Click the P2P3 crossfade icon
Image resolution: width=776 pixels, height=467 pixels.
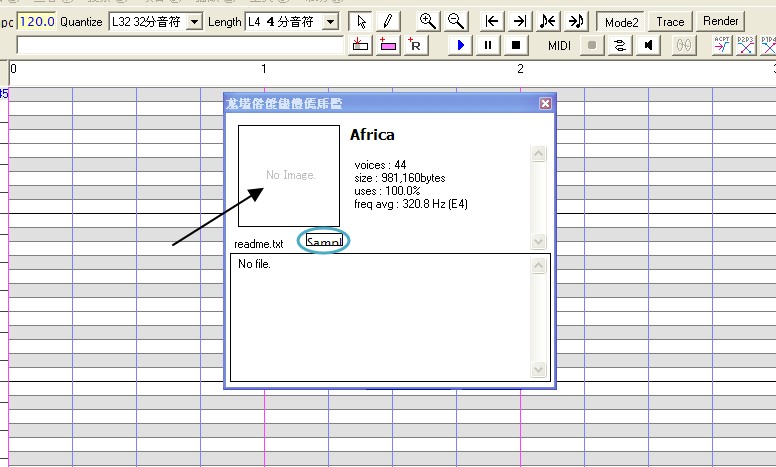[x=745, y=46]
